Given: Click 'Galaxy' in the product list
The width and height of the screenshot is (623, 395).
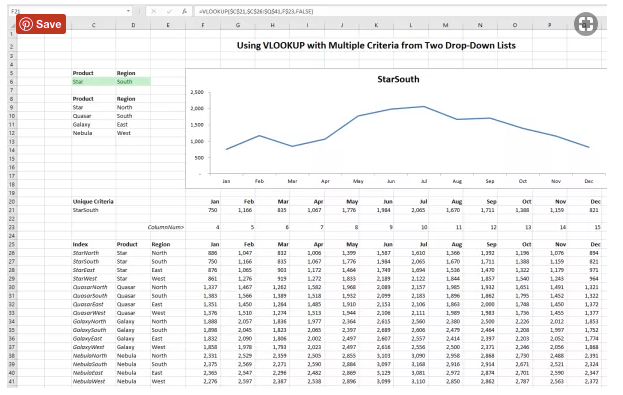Looking at the screenshot, I should point(81,125).
